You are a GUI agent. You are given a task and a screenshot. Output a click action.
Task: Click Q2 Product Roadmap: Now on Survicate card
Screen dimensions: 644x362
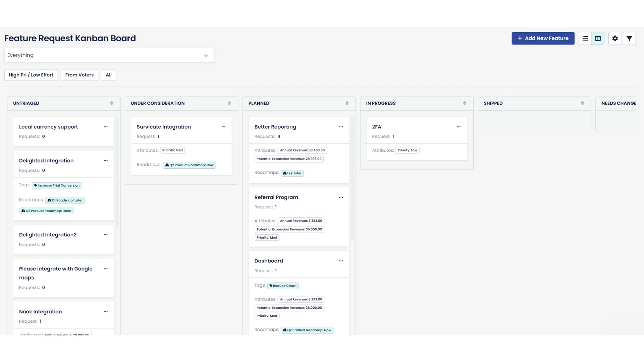click(190, 165)
